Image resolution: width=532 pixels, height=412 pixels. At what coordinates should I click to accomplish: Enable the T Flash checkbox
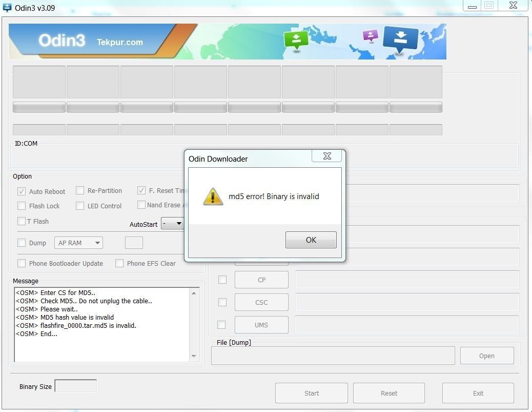(x=22, y=221)
